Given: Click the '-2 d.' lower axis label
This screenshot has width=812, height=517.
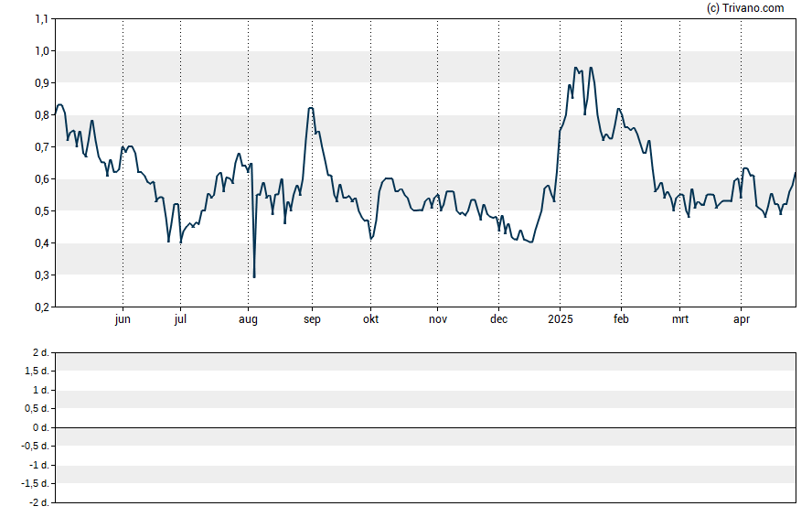Looking at the screenshot, I should (38, 502).
